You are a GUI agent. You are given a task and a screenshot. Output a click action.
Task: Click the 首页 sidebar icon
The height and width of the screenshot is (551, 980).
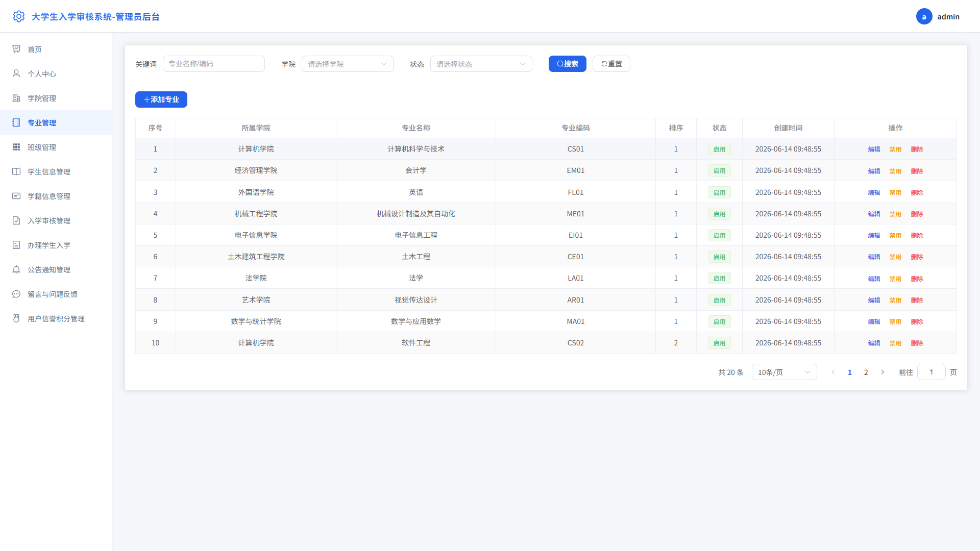16,49
